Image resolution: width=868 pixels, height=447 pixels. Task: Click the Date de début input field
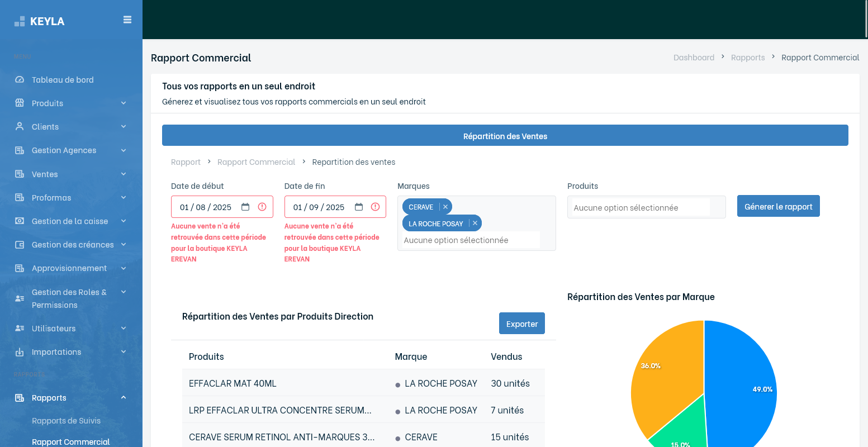pos(222,207)
